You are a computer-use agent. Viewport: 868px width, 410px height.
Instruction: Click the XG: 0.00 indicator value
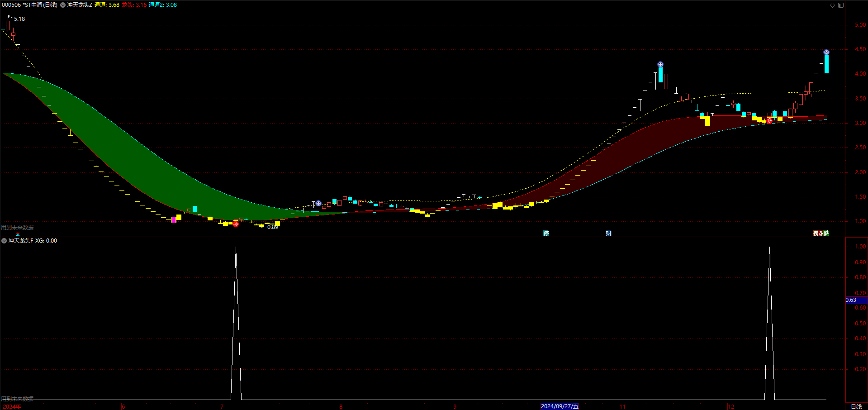46,241
